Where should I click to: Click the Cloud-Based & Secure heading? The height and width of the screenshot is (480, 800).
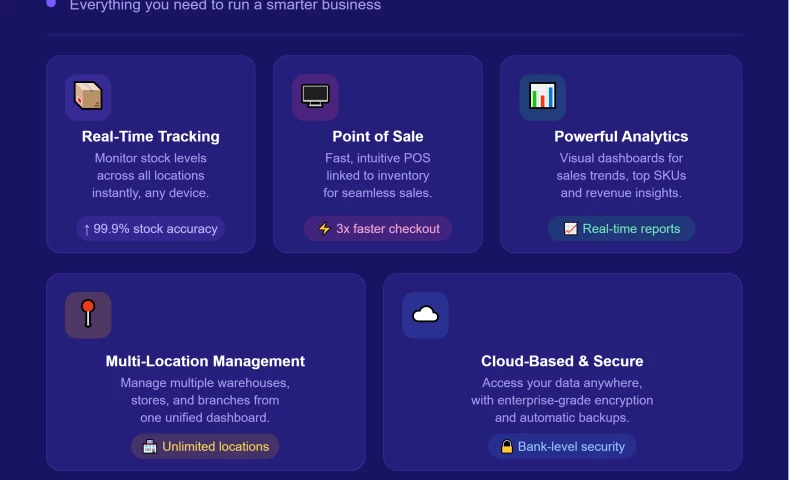click(x=562, y=361)
